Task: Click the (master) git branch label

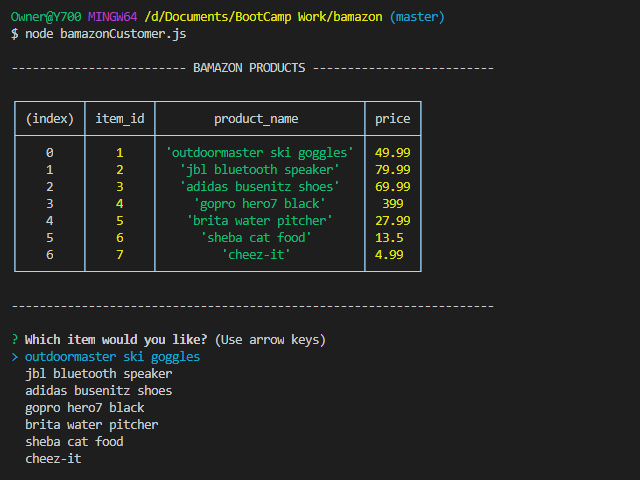Action: coord(417,17)
